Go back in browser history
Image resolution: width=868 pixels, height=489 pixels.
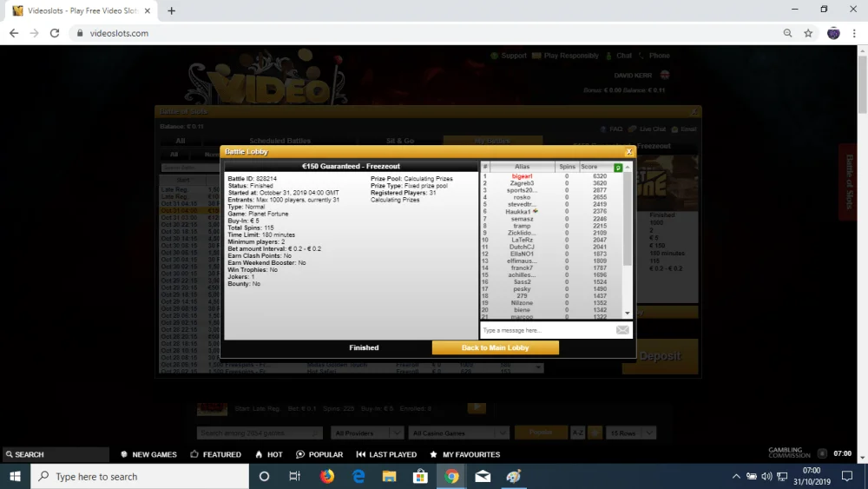click(x=14, y=33)
